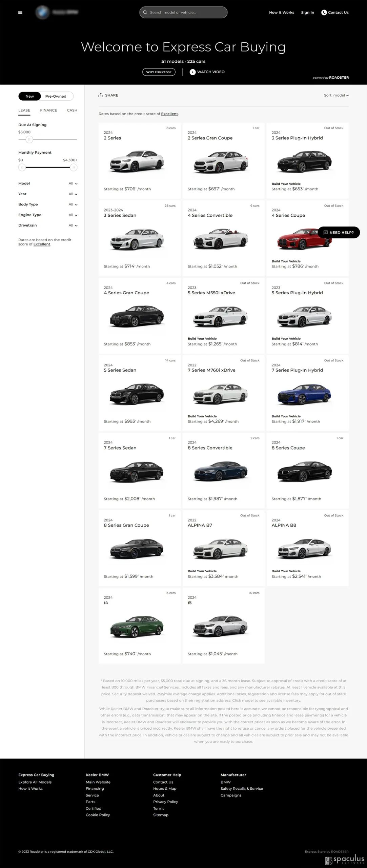Click the Why Express? button
367x868 pixels.
point(159,72)
